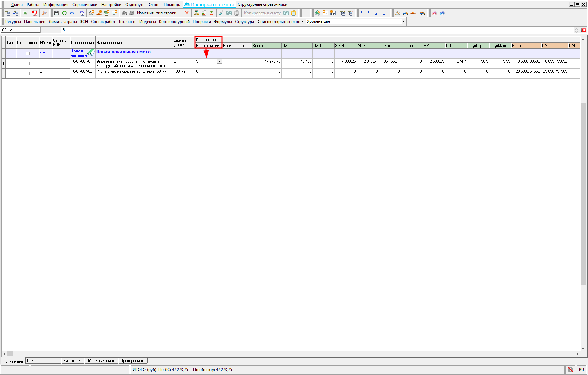Viewport: 588px width, 375px height.
Task: Click the green refresh arrows icon
Action: (64, 13)
